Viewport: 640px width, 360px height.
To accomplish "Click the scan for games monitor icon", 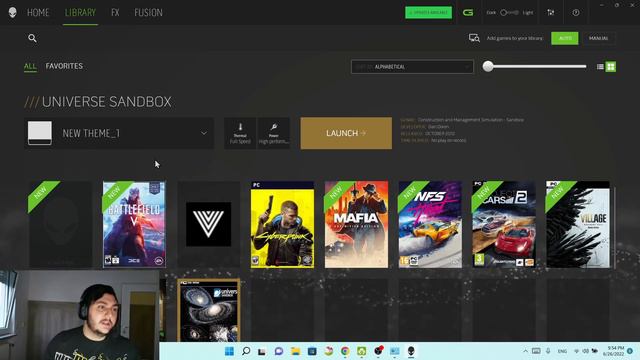I will coord(474,38).
